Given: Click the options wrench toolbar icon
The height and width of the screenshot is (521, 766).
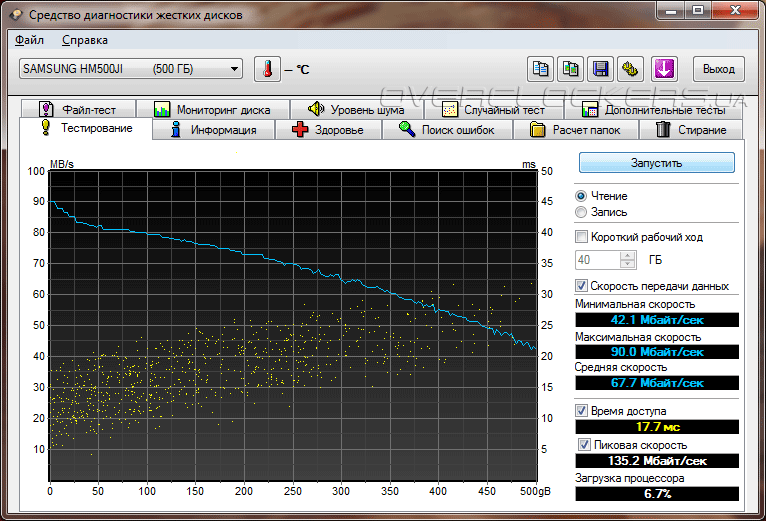Looking at the screenshot, I should pos(630,69).
